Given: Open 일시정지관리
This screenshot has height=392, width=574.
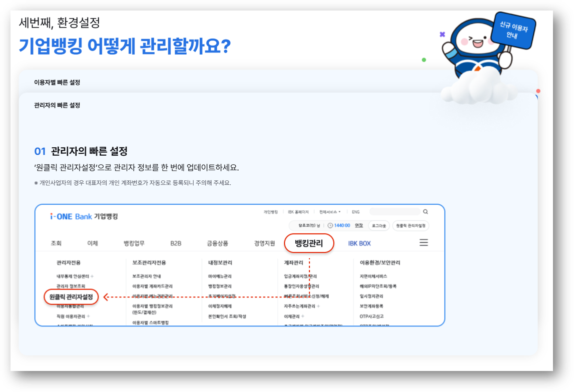Looking at the screenshot, I should (371, 296).
